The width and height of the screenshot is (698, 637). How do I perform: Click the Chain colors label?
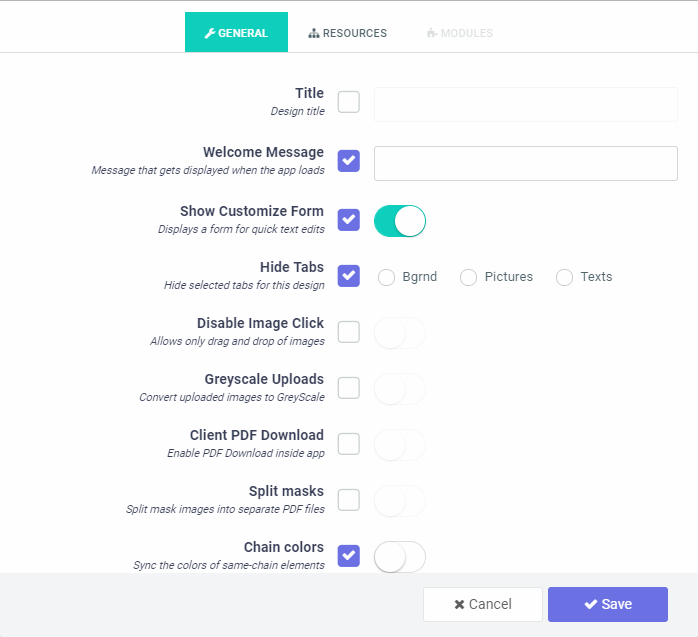click(x=284, y=547)
